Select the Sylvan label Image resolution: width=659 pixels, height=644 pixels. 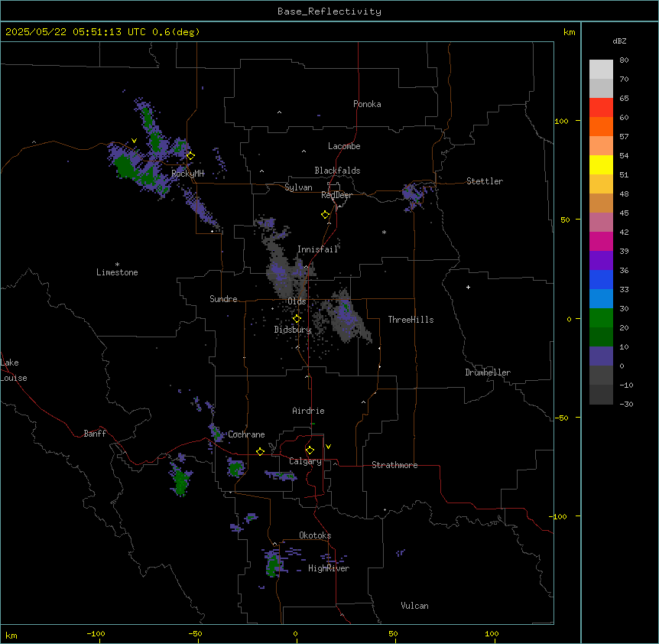[298, 187]
